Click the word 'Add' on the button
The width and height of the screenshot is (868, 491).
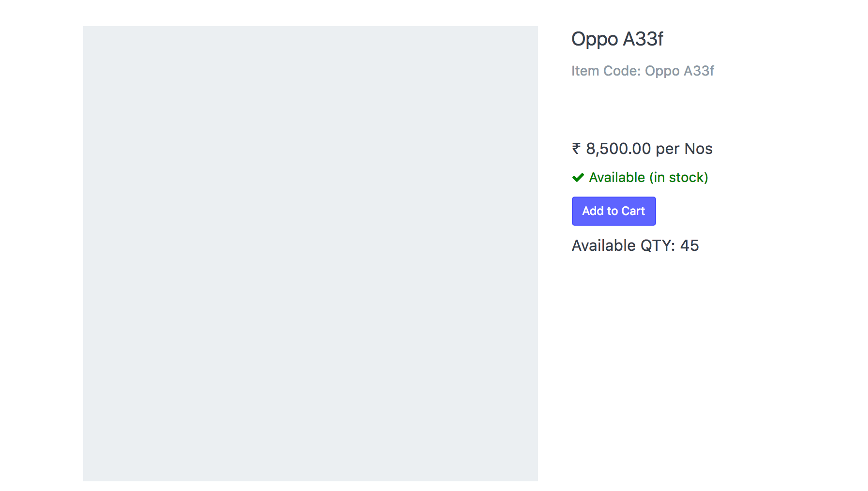click(x=593, y=211)
